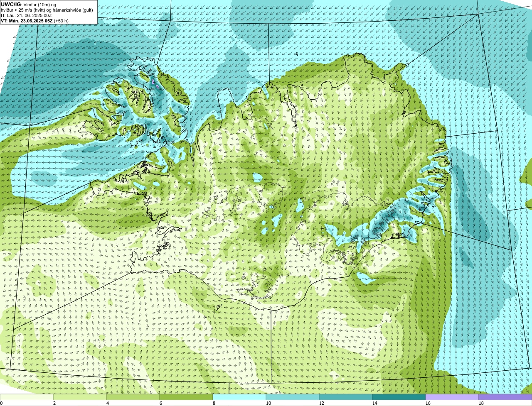Screen dimensions: 532x406
Task: Click the legend scale label "10"
Action: click(x=268, y=403)
